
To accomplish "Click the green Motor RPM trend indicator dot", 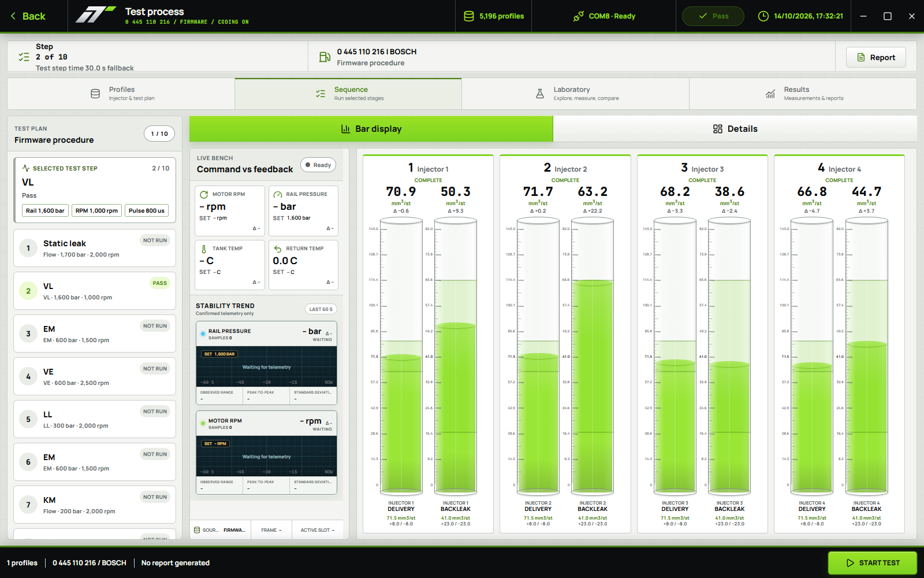I will pyautogui.click(x=203, y=423).
